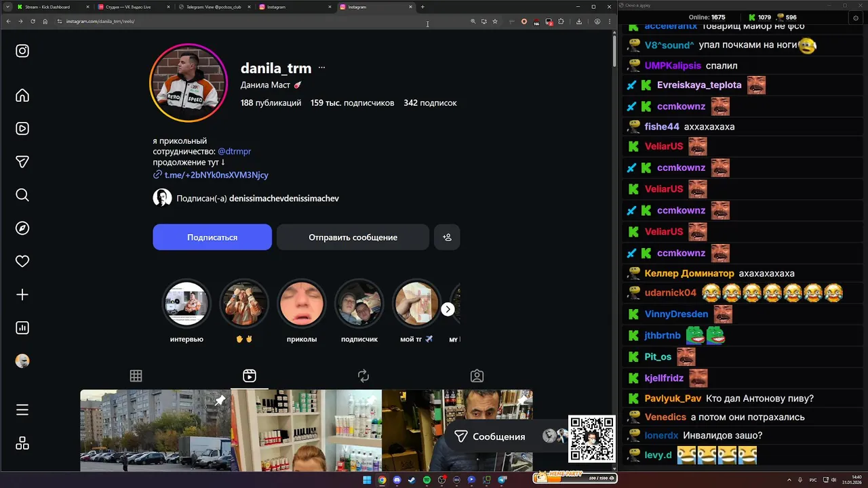Open the hands emoji story highlight

[x=244, y=303]
